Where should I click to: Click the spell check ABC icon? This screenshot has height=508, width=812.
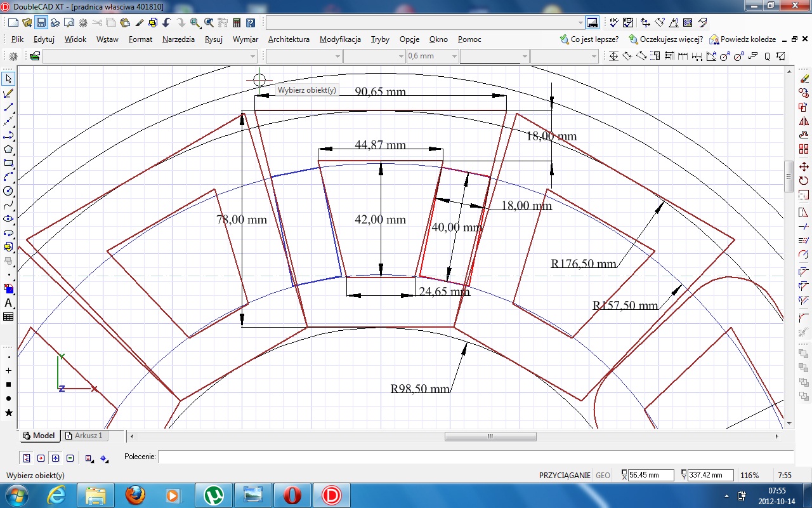coord(613,23)
